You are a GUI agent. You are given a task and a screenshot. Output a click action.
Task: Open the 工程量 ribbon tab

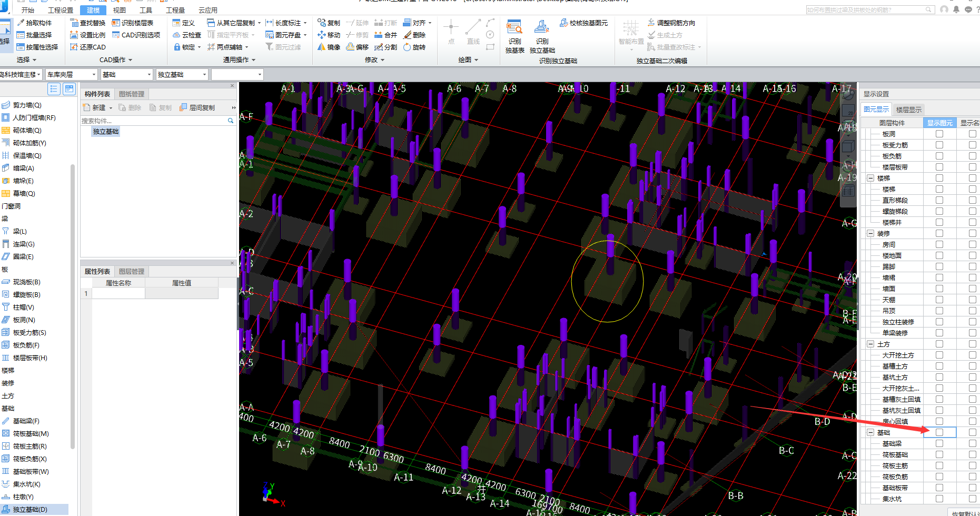(175, 10)
